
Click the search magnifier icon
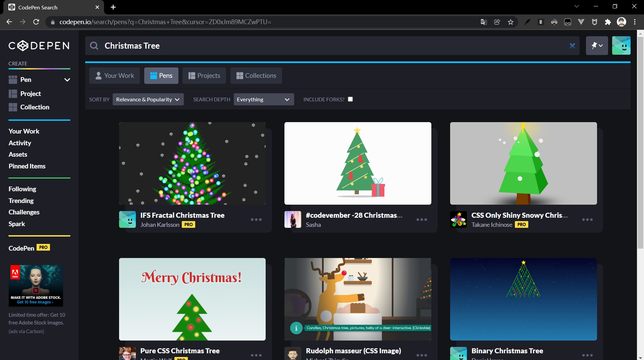94,46
